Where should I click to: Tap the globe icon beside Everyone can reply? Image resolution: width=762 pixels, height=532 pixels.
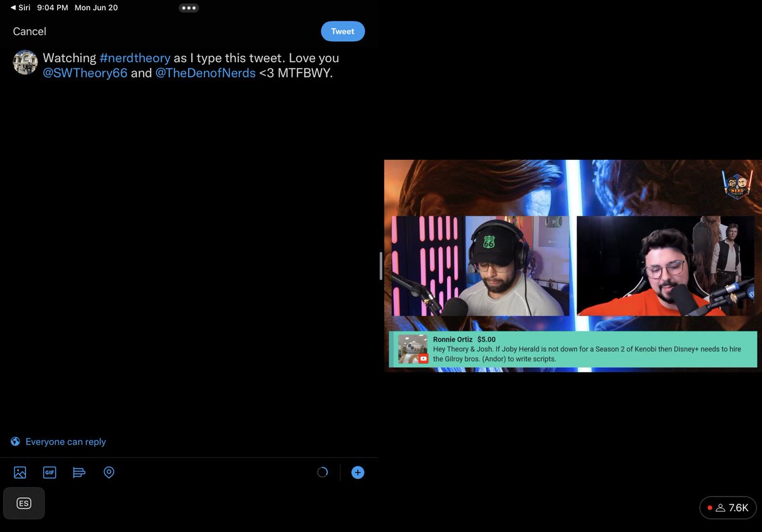pos(14,441)
